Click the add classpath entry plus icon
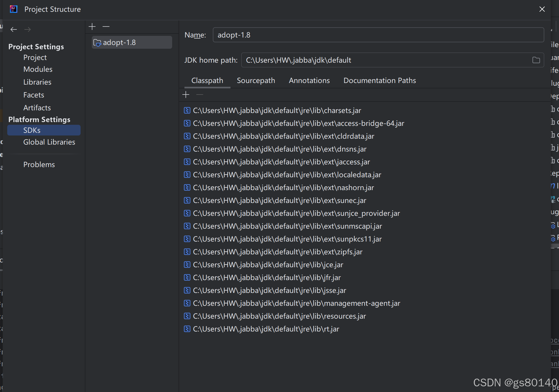This screenshot has width=559, height=392. (186, 95)
